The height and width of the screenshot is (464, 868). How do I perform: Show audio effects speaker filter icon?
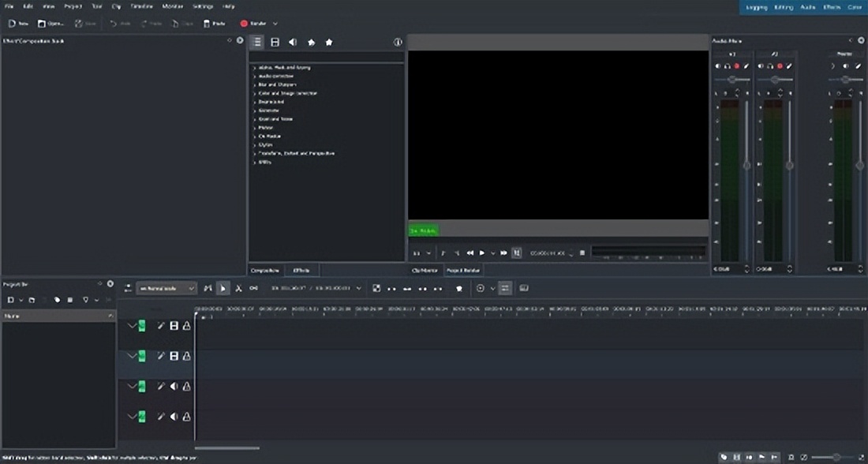point(293,42)
